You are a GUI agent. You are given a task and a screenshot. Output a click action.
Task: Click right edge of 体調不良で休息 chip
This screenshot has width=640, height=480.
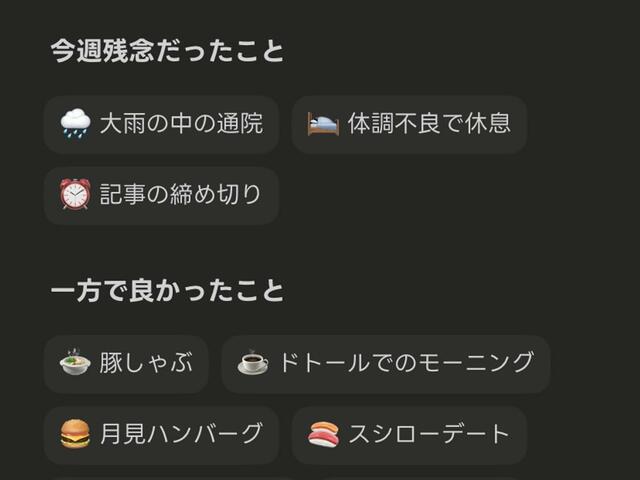coord(519,124)
